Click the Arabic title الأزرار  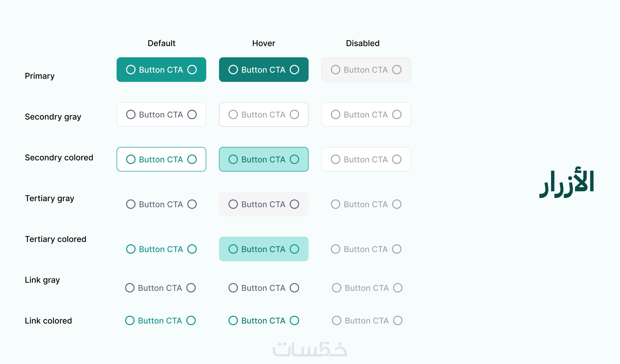tap(567, 183)
